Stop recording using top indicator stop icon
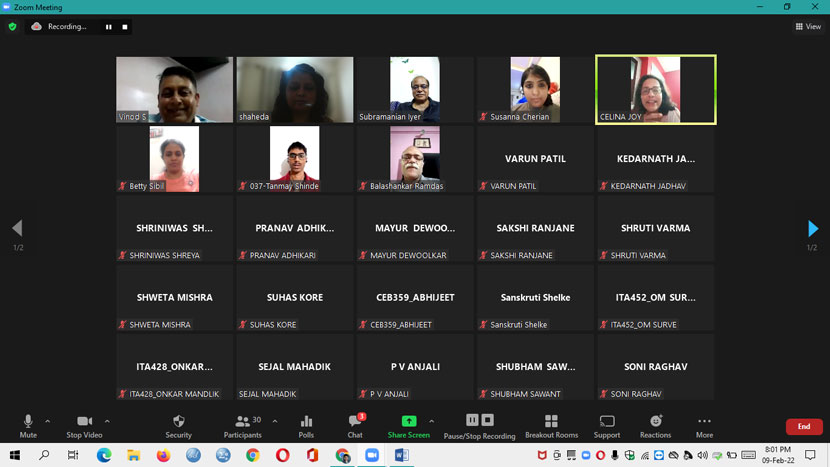The width and height of the screenshot is (830, 467). click(x=125, y=27)
